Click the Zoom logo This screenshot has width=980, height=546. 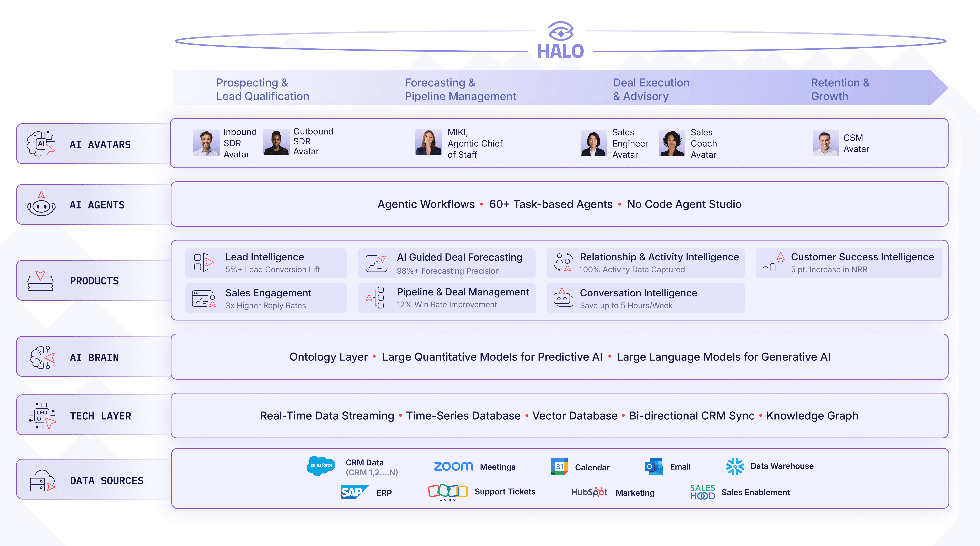coord(453,466)
